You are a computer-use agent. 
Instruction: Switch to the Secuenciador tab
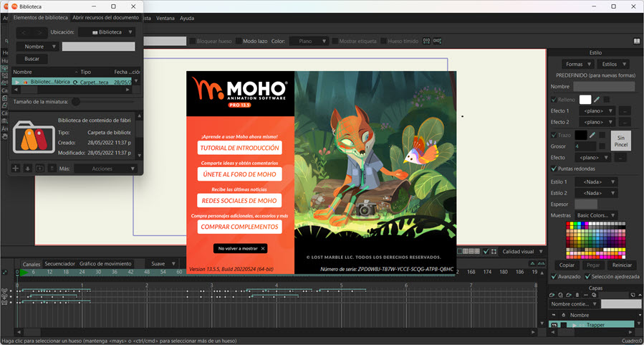tap(60, 263)
